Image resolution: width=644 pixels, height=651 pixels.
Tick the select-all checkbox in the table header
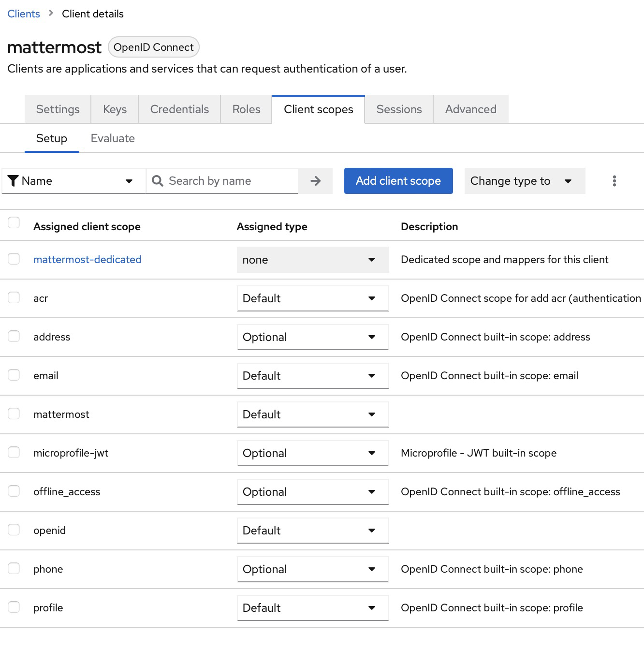(14, 222)
